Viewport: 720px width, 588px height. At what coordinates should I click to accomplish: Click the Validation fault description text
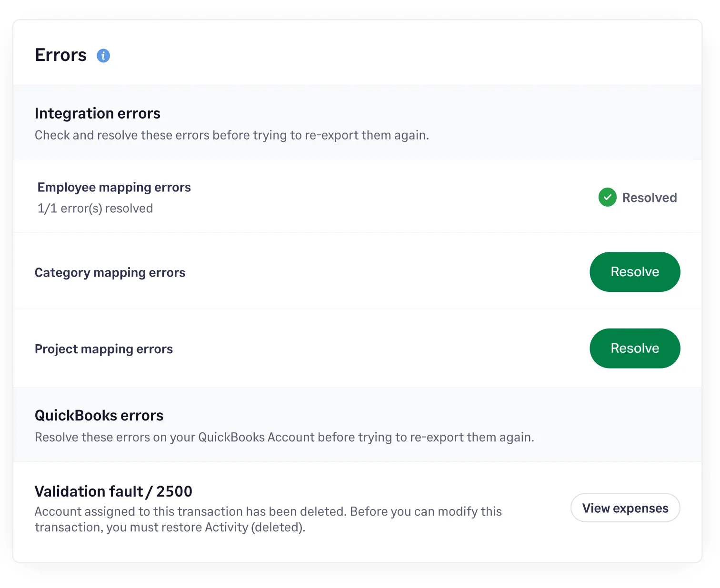(268, 519)
